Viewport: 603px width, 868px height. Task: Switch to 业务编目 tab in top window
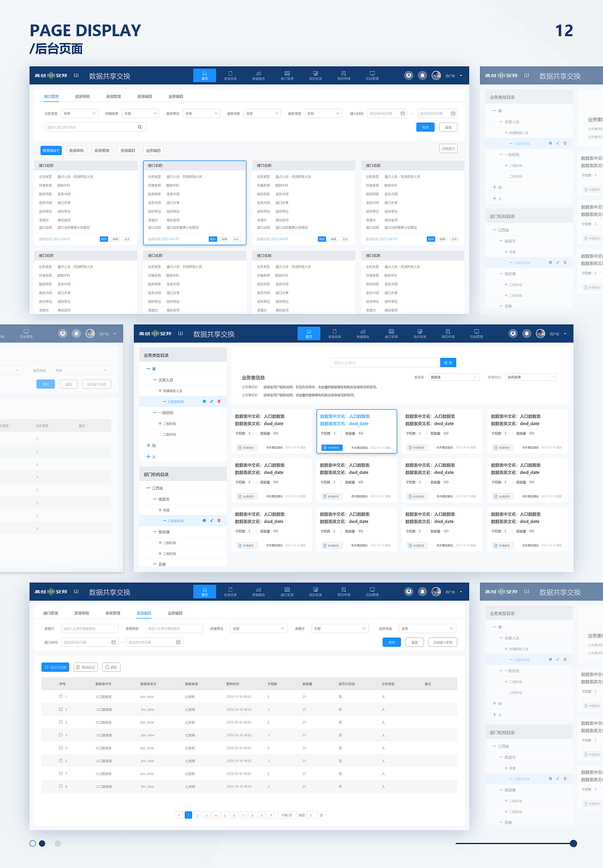coord(176,97)
